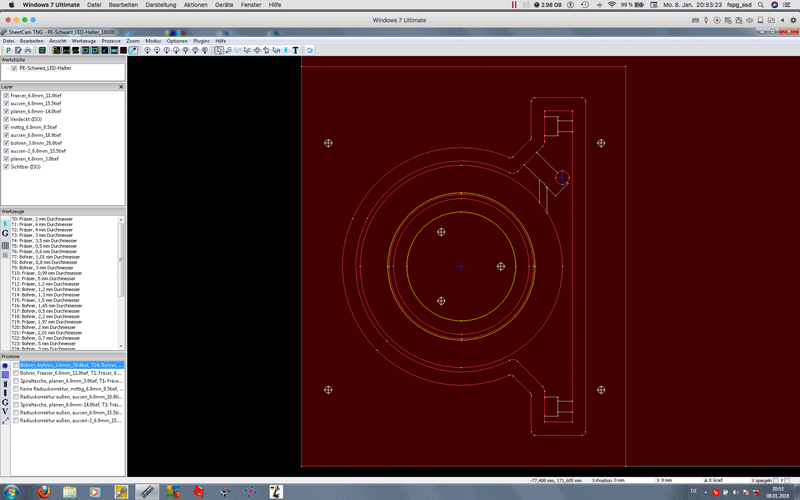The height and width of the screenshot is (500, 800).
Task: Toggle the PE-Schwarz_LED-Halter part checkbox
Action: [x=14, y=68]
